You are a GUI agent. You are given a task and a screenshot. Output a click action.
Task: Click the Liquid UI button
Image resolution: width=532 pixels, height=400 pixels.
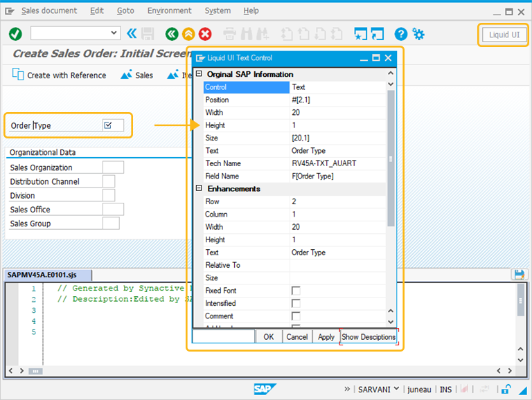(504, 35)
